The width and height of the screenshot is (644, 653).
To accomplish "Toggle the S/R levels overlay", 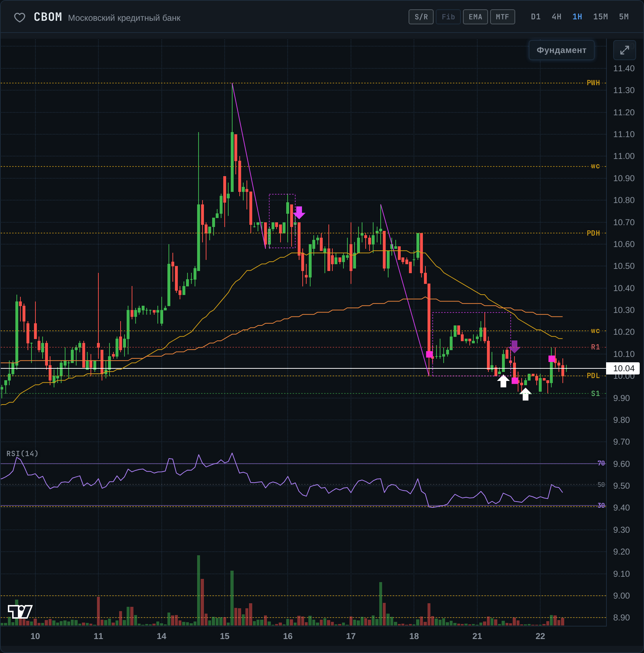I will point(421,17).
